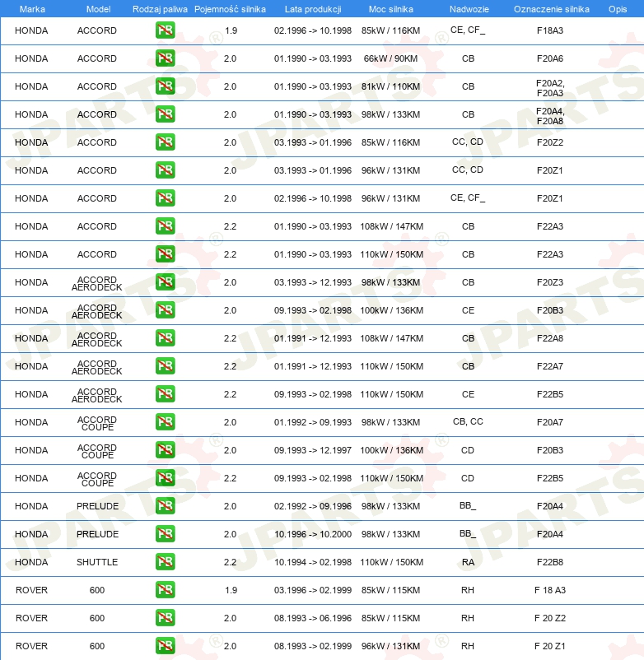The image size is (644, 660).
Task: Select the engine code F22B8
Action: pyautogui.click(x=550, y=562)
